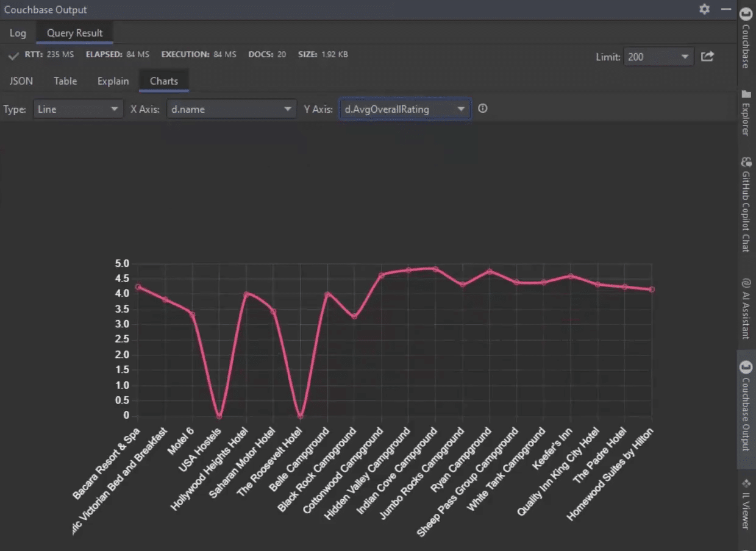Screen dimensions: 756x551
Task: Open Couchbase Output settings via the gear icon
Action: coord(704,9)
